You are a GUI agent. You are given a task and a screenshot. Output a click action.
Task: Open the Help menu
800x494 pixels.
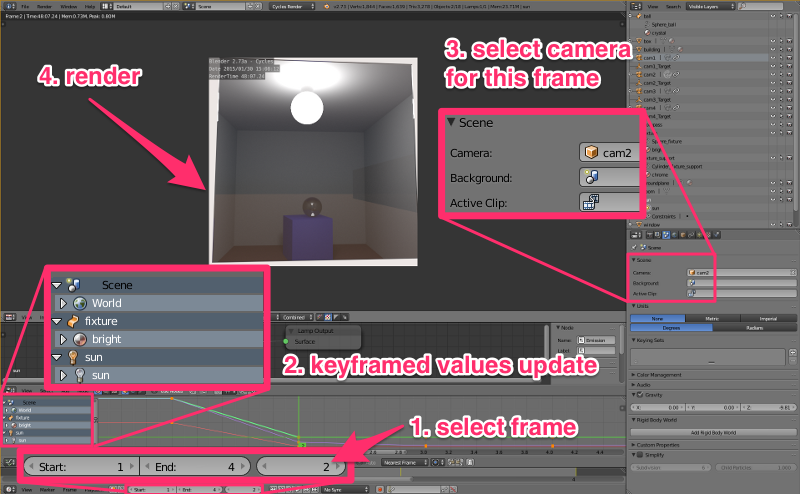coord(90,7)
